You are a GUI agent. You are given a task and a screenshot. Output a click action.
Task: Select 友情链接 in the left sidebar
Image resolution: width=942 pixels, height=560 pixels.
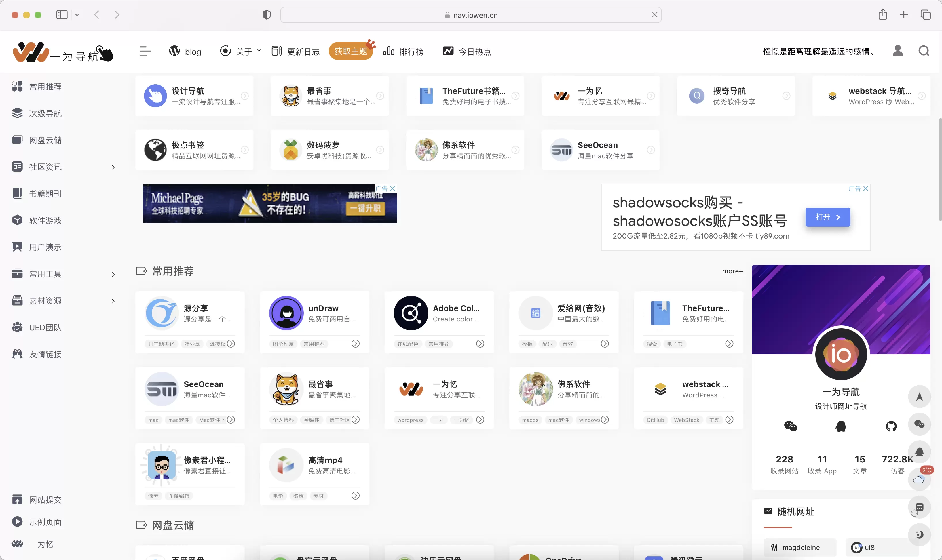click(x=37, y=354)
